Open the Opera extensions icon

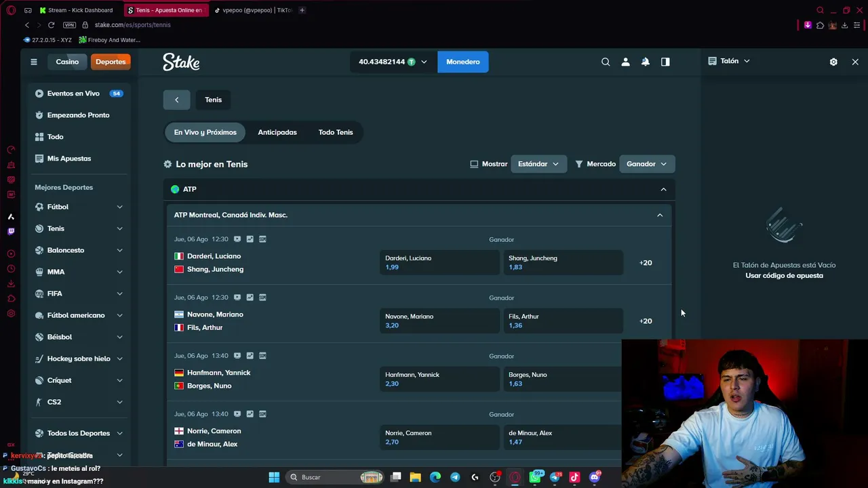(x=820, y=25)
